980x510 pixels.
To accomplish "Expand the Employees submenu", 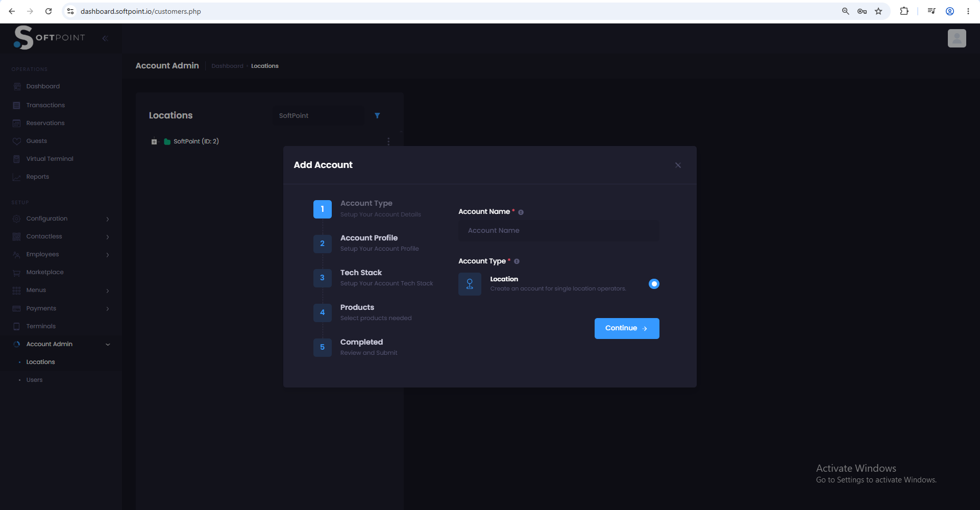I will pos(108,255).
